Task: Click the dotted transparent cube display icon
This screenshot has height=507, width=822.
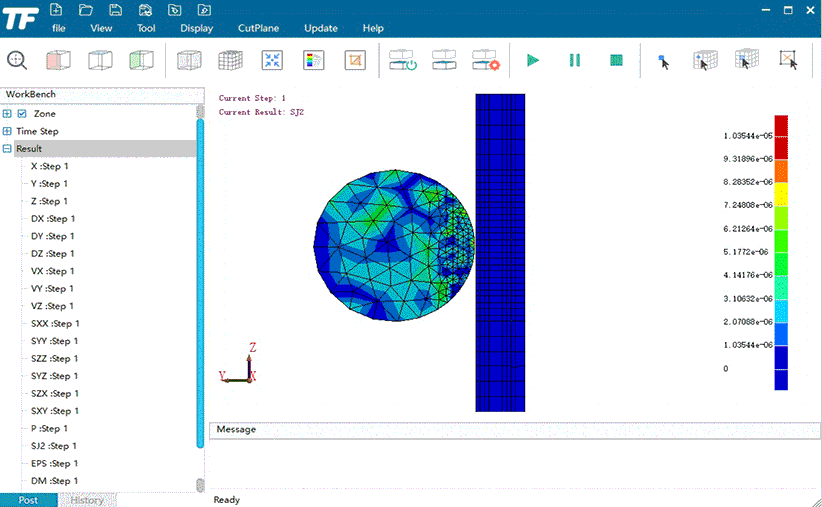Action: coord(189,60)
